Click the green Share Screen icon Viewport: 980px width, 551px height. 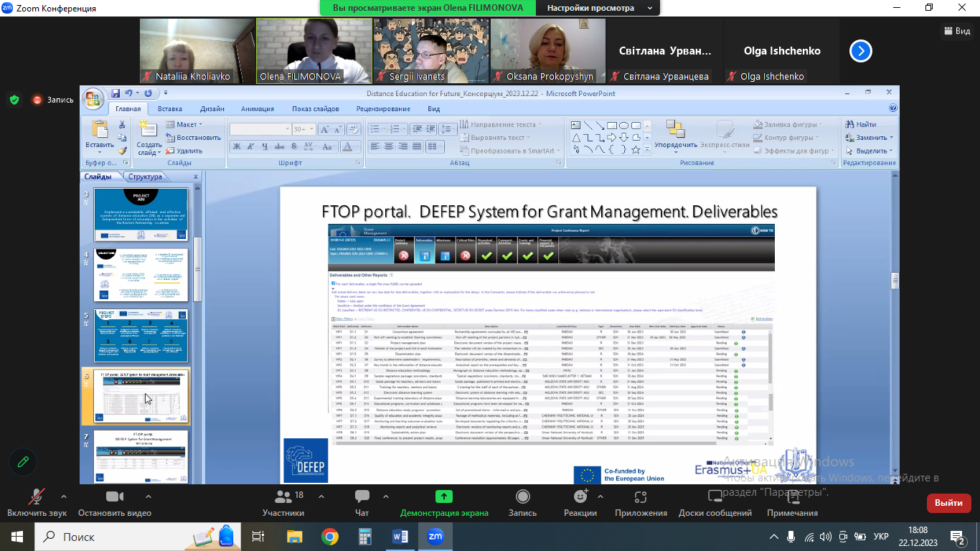tap(444, 497)
